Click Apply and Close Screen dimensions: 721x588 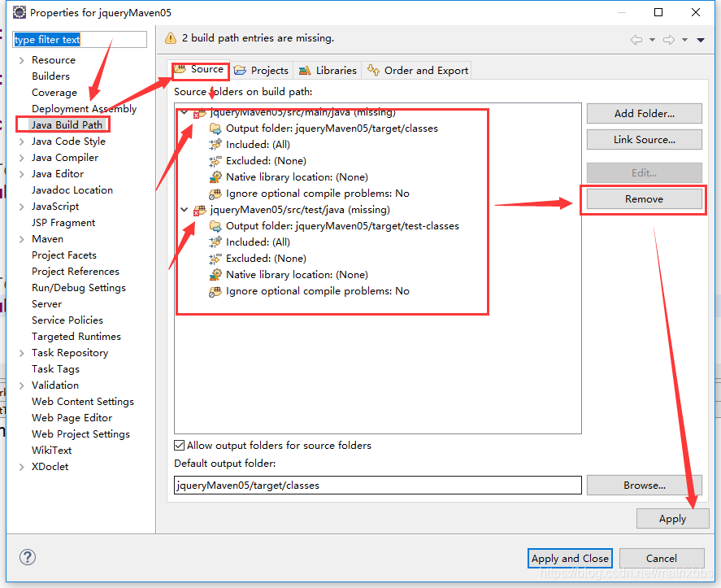[x=570, y=559]
